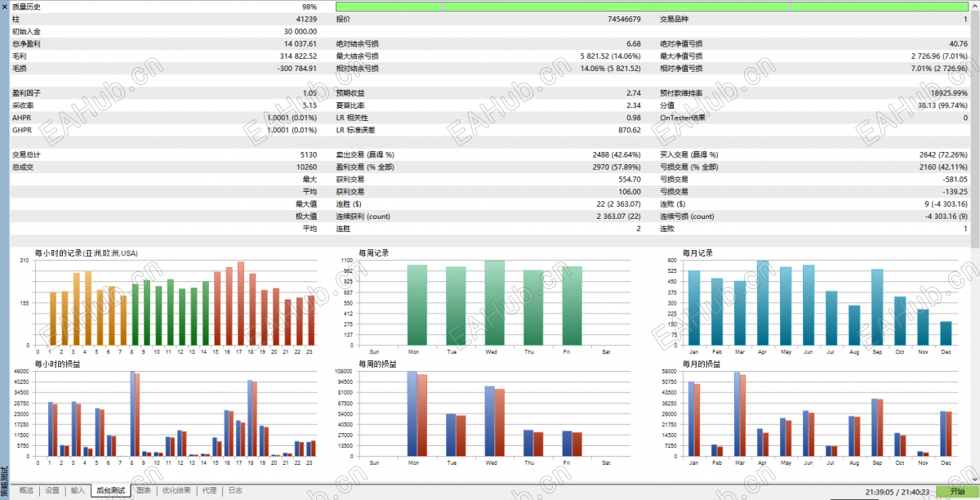Click the OnTester结果 label
This screenshot has height=500, width=980.
click(x=683, y=118)
